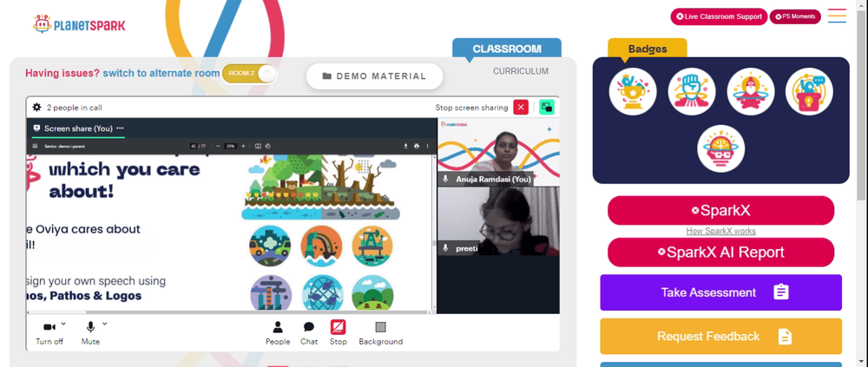Select the meditating wizard badge
This screenshot has width=868, height=367.
[751, 92]
